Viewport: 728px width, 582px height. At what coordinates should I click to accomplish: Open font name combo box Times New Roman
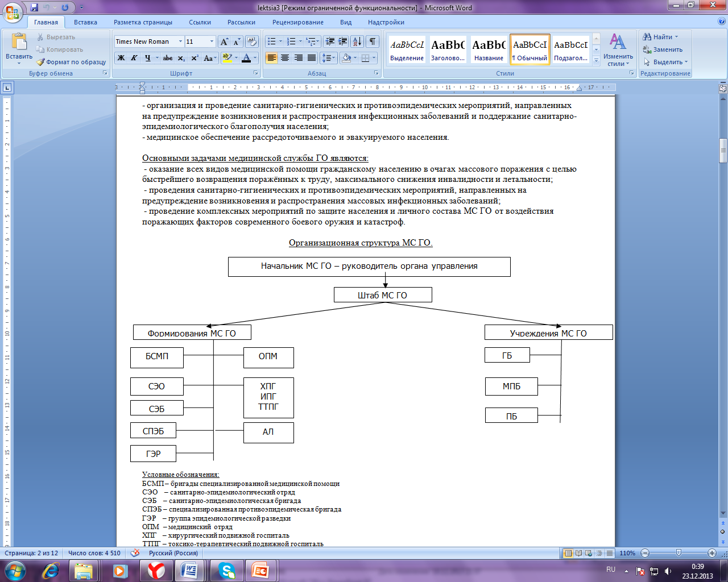tap(149, 41)
